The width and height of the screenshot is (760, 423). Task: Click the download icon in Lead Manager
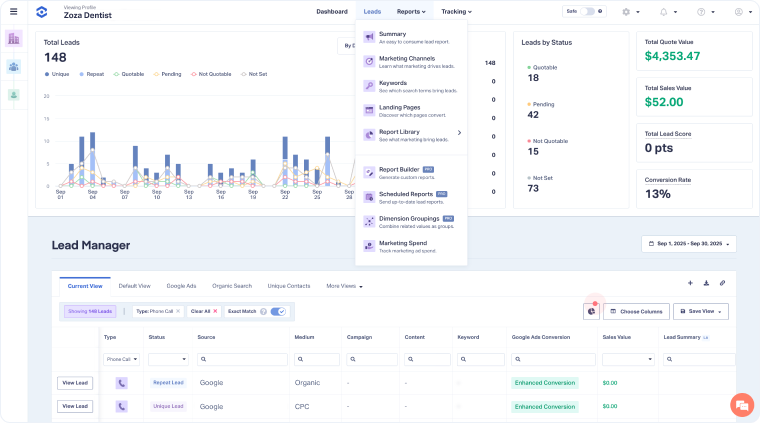706,283
